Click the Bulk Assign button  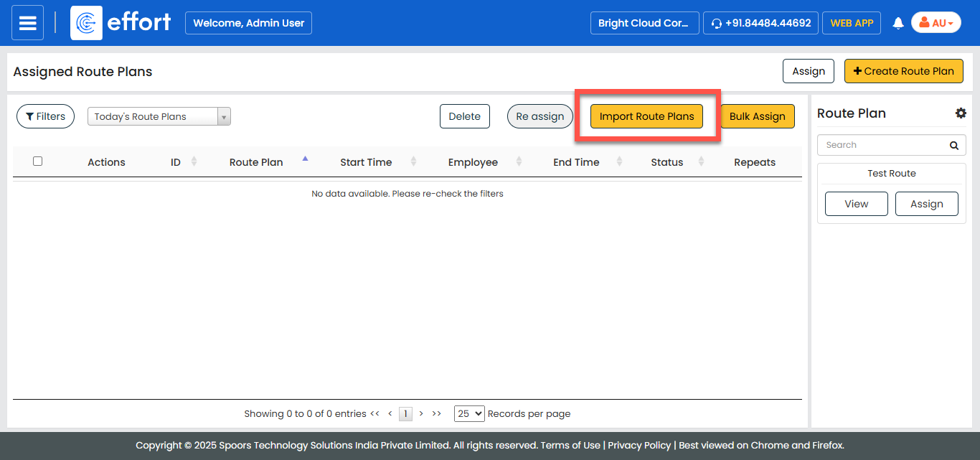(757, 117)
